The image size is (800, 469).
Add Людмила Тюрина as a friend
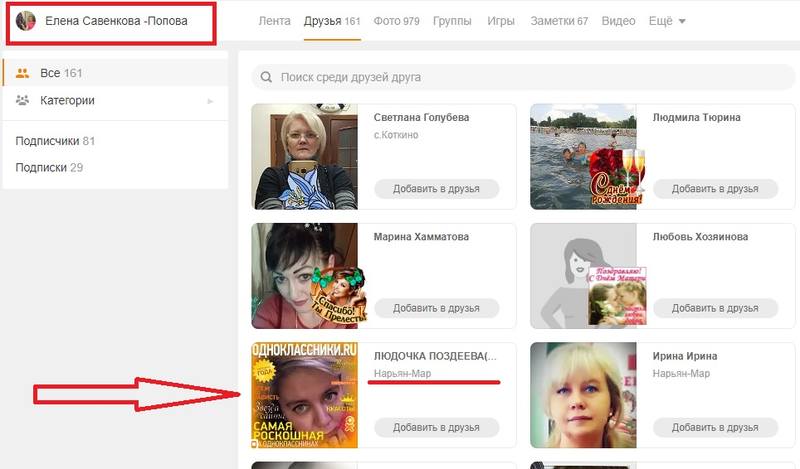coord(715,189)
